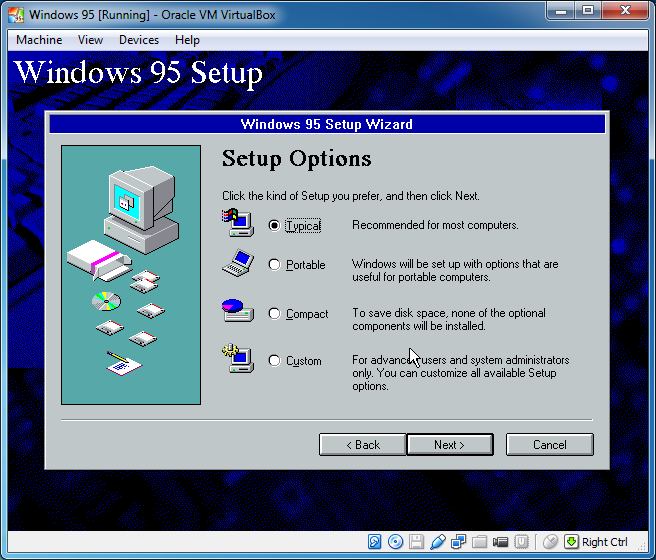Click the 'Setup Options' heading
The width and height of the screenshot is (656, 560).
click(x=296, y=159)
